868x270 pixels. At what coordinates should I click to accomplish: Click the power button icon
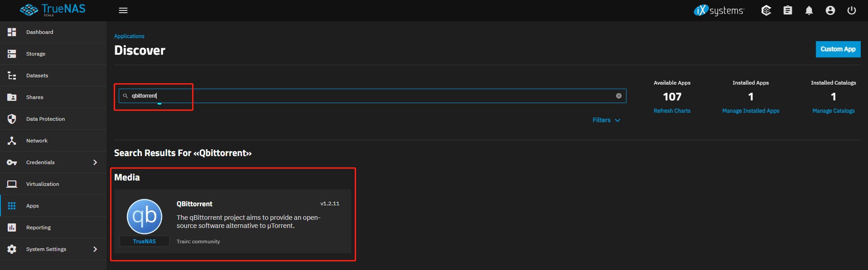click(852, 10)
